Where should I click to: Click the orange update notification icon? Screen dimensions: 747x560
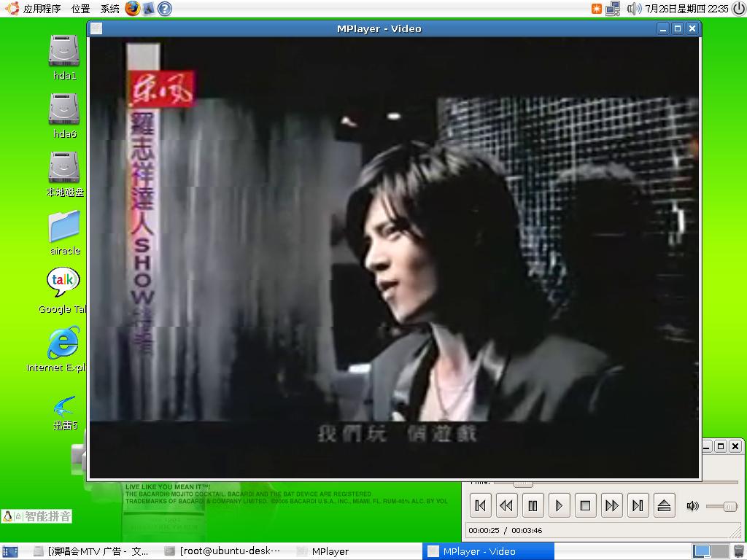coord(597,9)
